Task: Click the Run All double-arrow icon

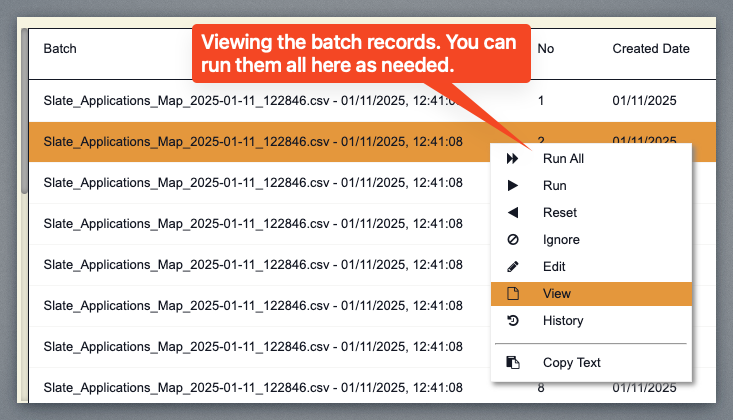Action: point(513,158)
